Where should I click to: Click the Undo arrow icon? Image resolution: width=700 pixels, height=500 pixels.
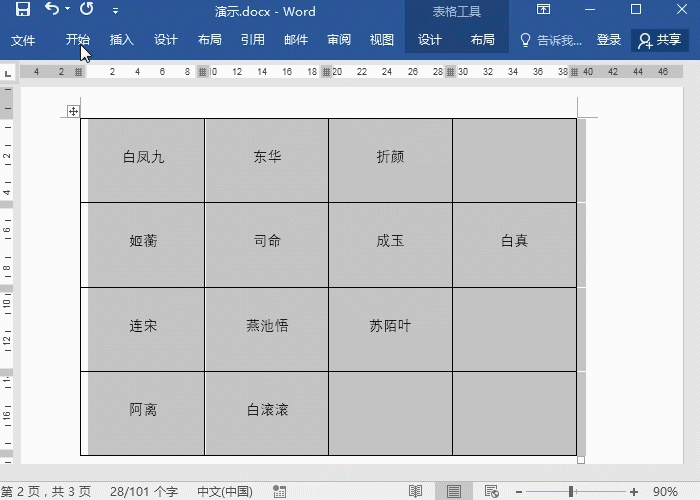[x=52, y=8]
